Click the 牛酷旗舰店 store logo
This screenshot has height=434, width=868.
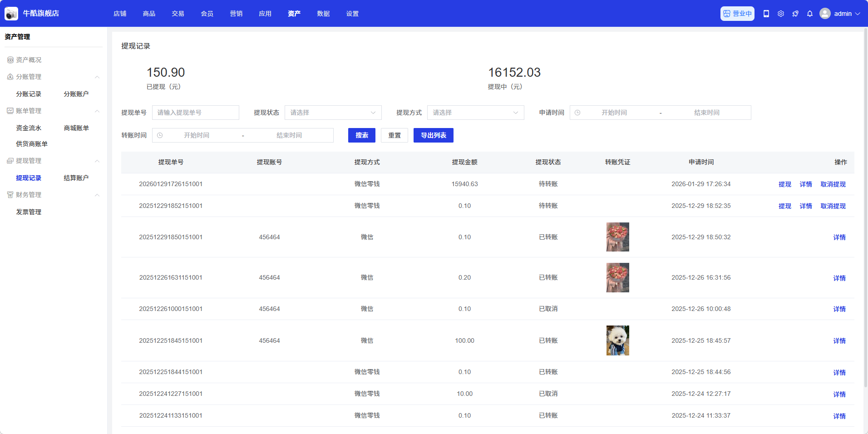tap(11, 14)
